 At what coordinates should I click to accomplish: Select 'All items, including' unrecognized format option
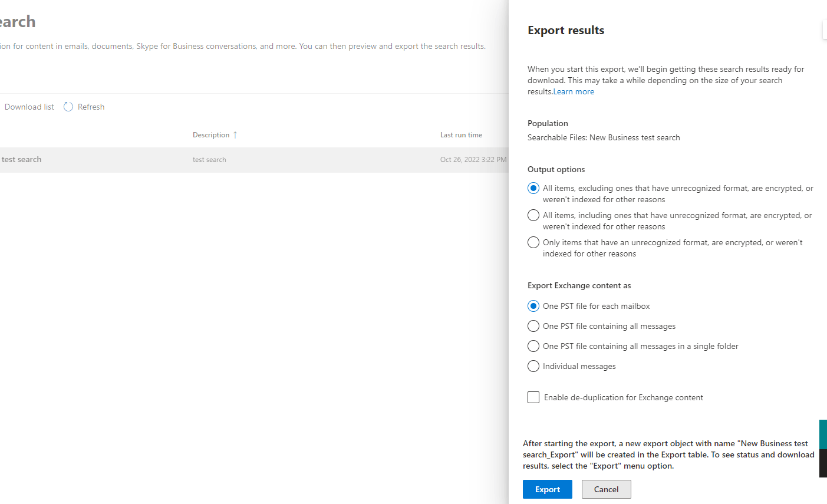click(533, 216)
